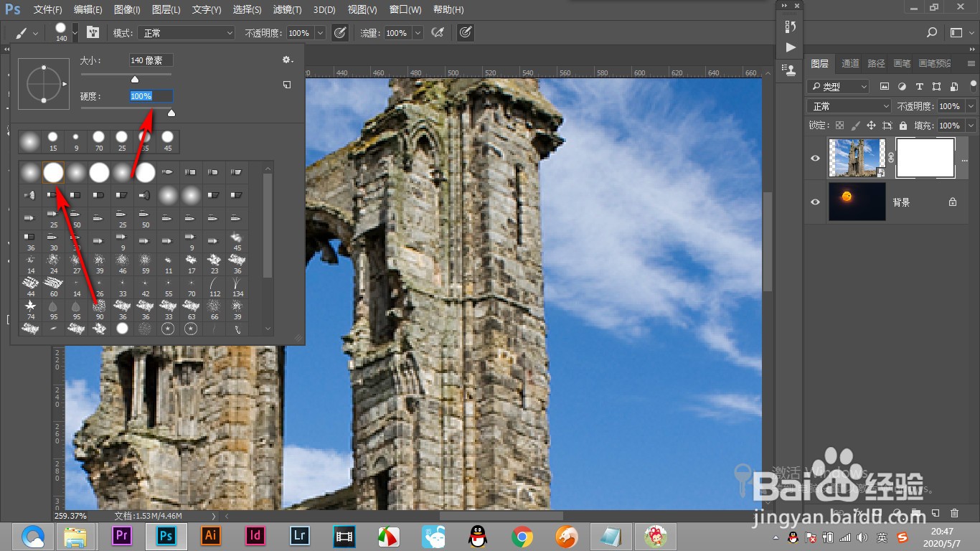The height and width of the screenshot is (551, 980).
Task: Open the layer blend mode 正常 dropdown
Action: point(849,106)
